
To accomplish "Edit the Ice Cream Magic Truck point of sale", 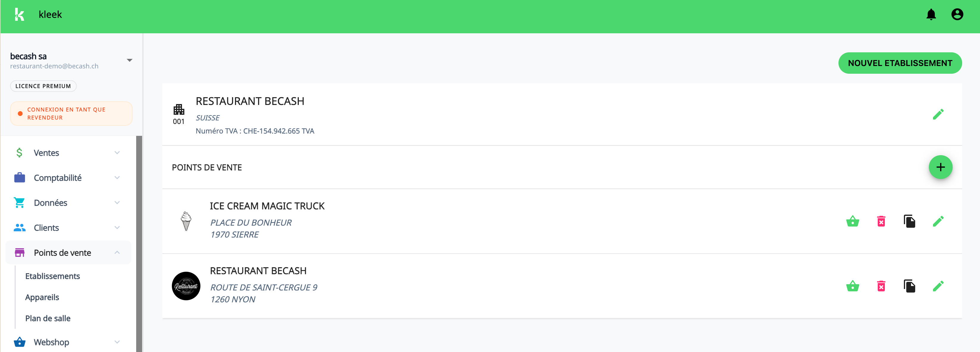I will click(938, 221).
